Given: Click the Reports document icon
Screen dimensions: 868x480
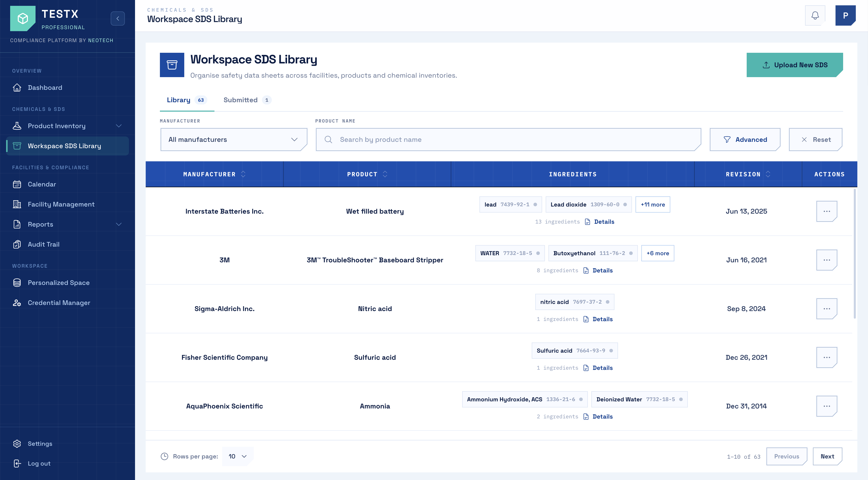Looking at the screenshot, I should (17, 224).
